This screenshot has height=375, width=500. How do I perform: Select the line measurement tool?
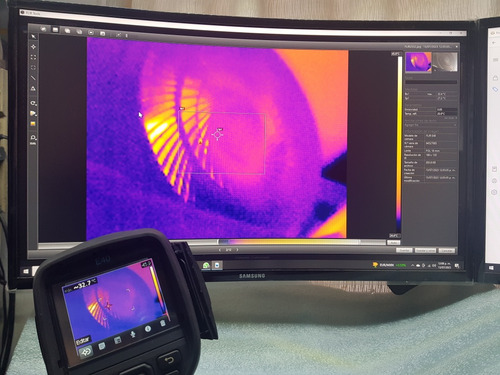tap(33, 78)
